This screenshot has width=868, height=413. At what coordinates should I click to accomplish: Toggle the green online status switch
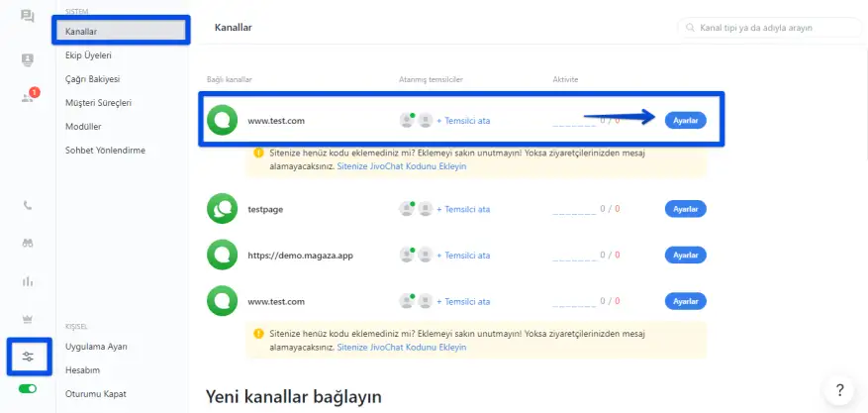(27, 389)
